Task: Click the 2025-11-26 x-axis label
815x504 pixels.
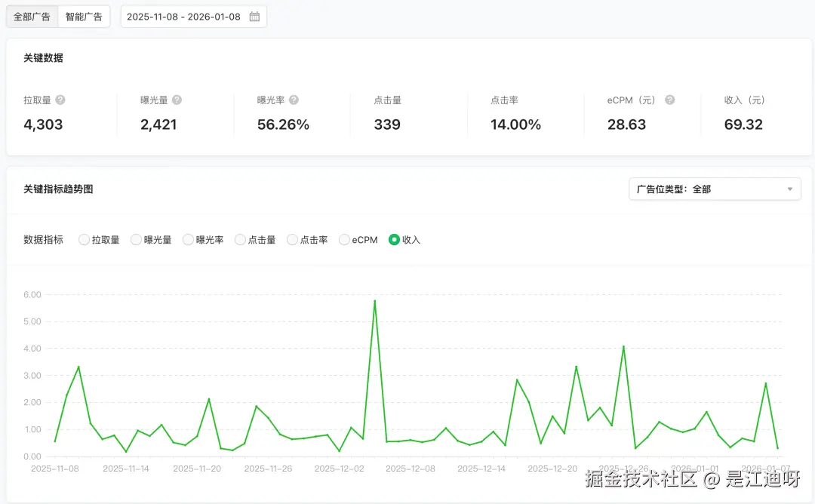Action: 268,469
